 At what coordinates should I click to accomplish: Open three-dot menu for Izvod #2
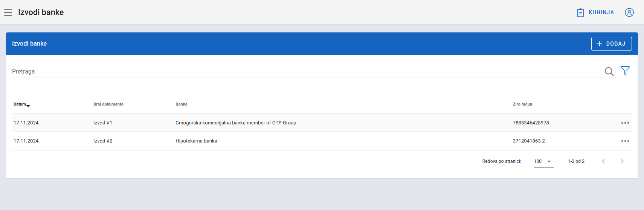[625, 141]
